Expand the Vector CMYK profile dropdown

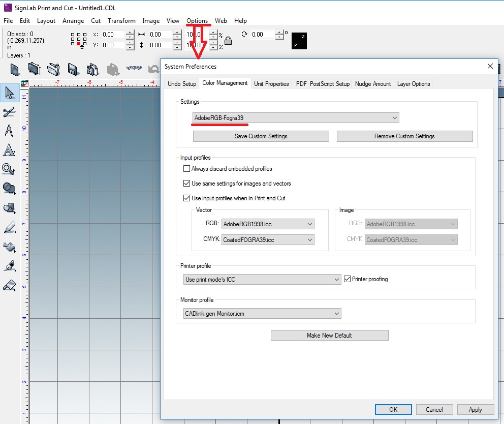tap(268, 239)
